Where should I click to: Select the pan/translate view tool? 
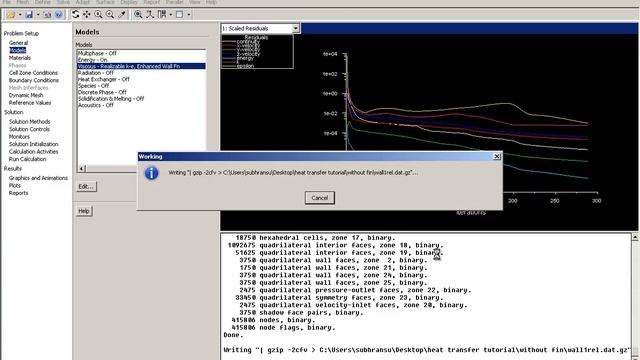coord(87,14)
